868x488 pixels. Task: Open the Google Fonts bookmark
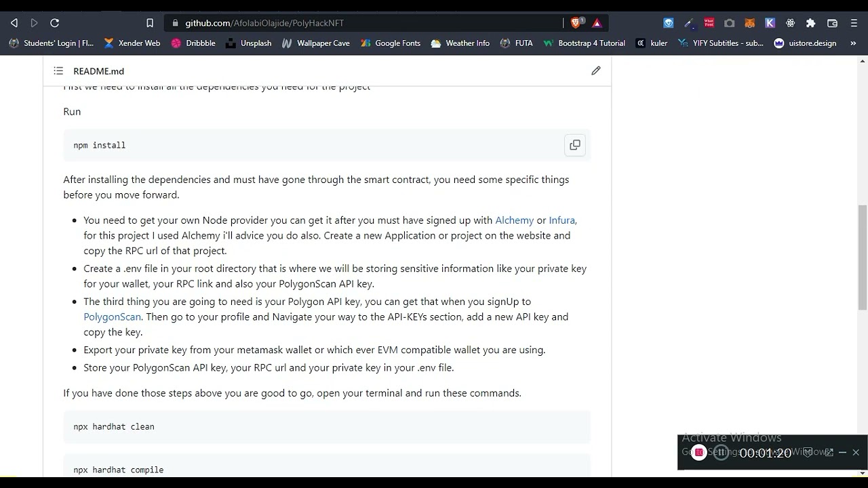coord(391,43)
